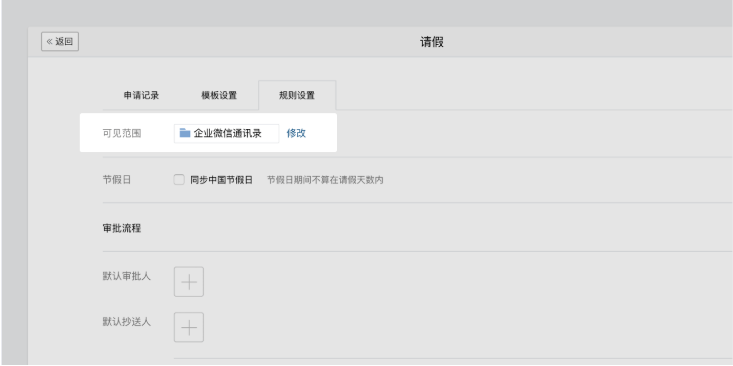This screenshot has width=733, height=366.
Task: Open the 模板设置 tab
Action: (x=219, y=95)
